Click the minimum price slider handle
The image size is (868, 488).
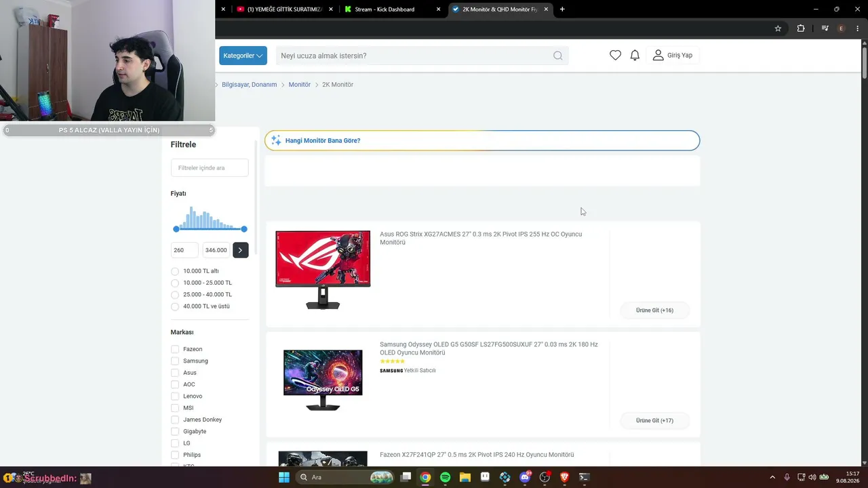pos(176,229)
